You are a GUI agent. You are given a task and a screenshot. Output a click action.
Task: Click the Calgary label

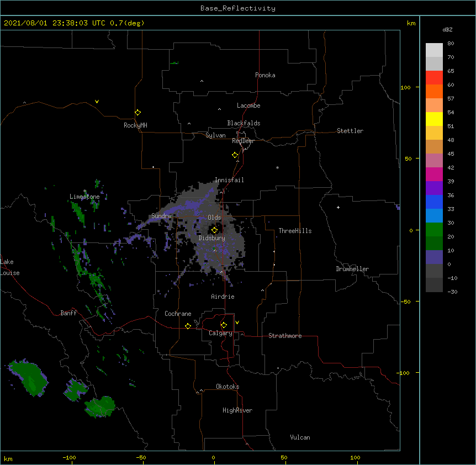pyautogui.click(x=220, y=333)
